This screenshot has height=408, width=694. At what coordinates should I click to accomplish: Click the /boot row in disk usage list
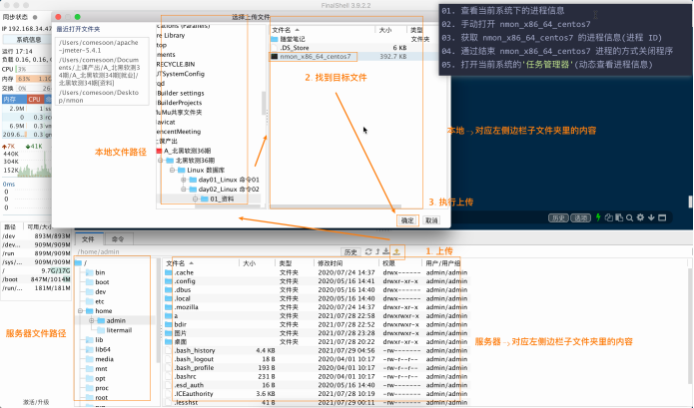click(x=36, y=279)
